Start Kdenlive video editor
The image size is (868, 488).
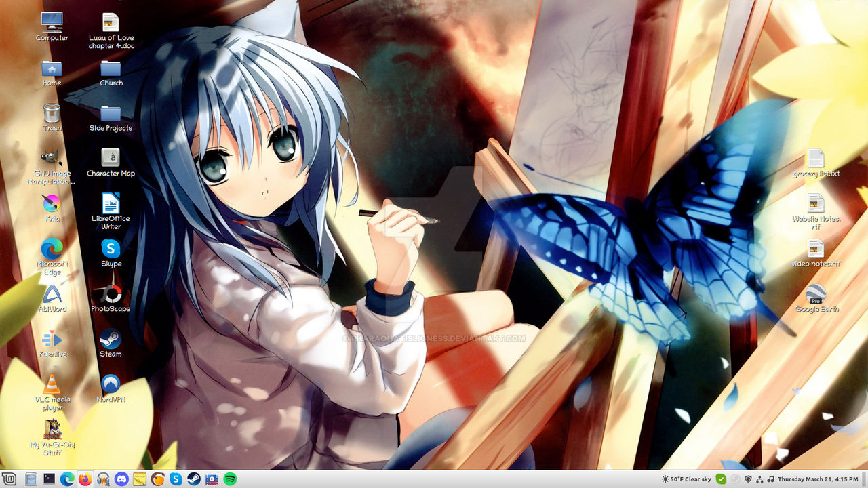(52, 337)
